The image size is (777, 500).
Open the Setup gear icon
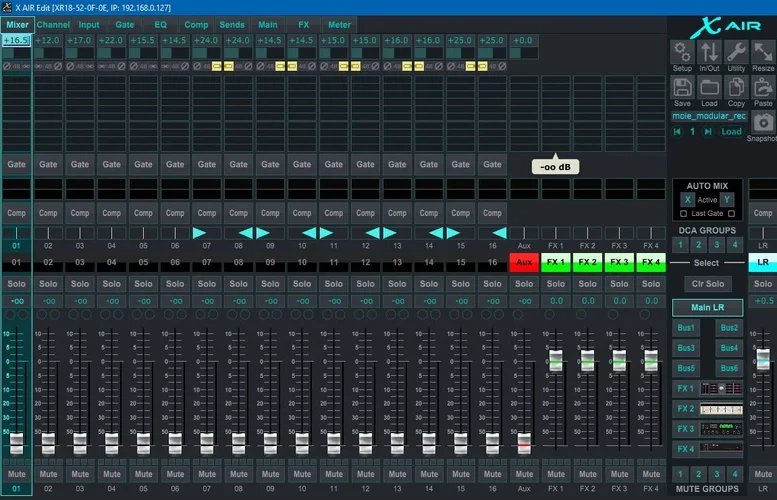coord(682,53)
